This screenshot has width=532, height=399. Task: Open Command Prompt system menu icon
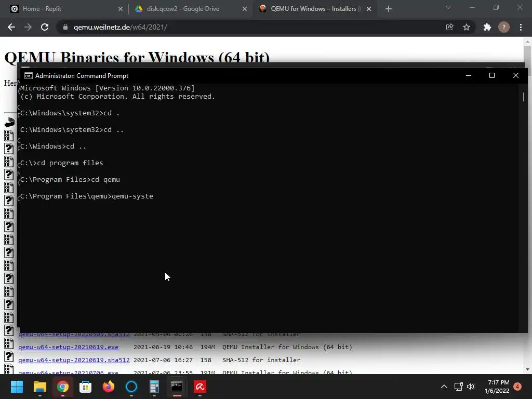pos(29,76)
